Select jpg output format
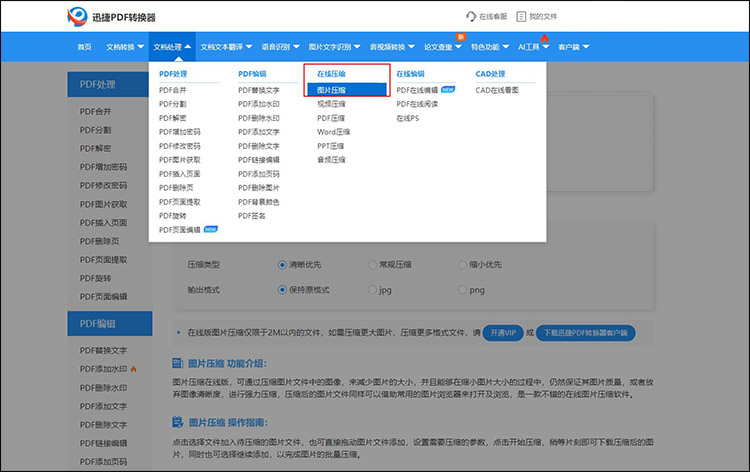 372,290
